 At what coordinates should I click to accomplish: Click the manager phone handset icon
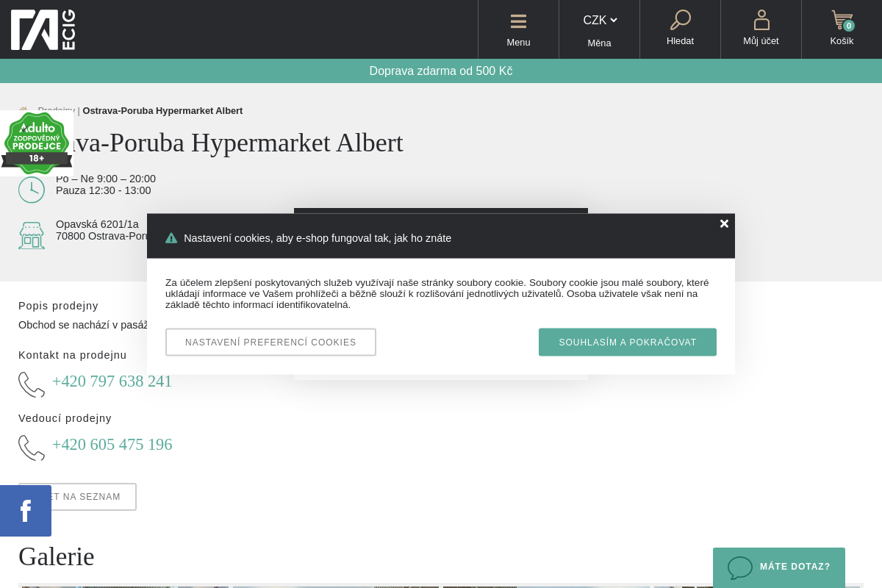point(32,448)
